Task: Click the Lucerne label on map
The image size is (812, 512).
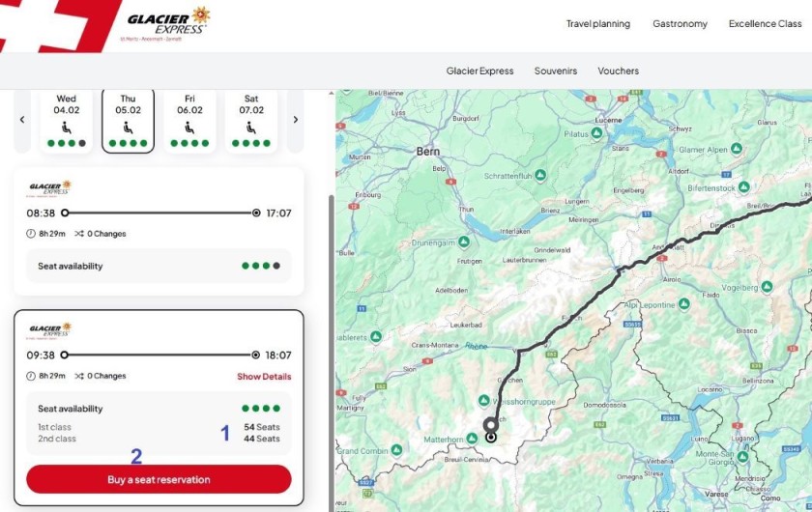Action: pyautogui.click(x=608, y=120)
